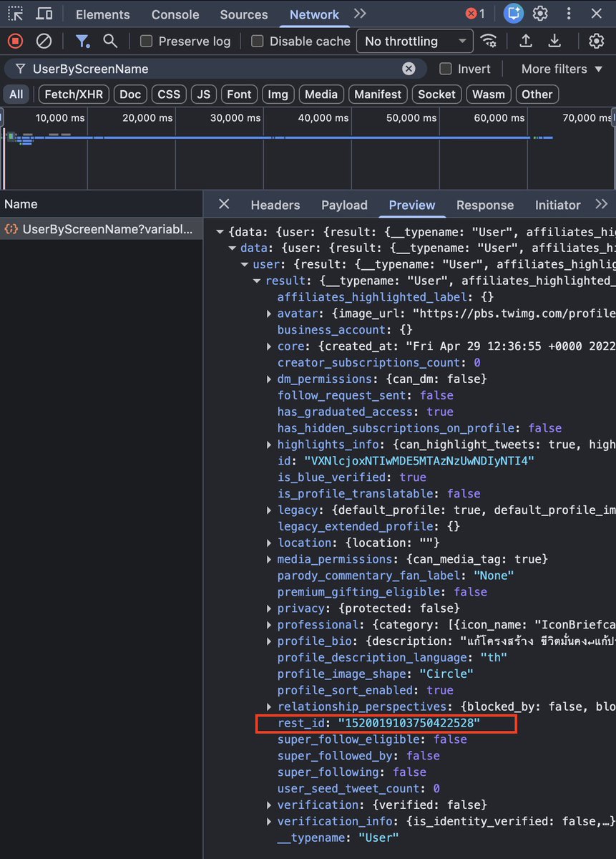Filter by Media requests

tap(321, 94)
